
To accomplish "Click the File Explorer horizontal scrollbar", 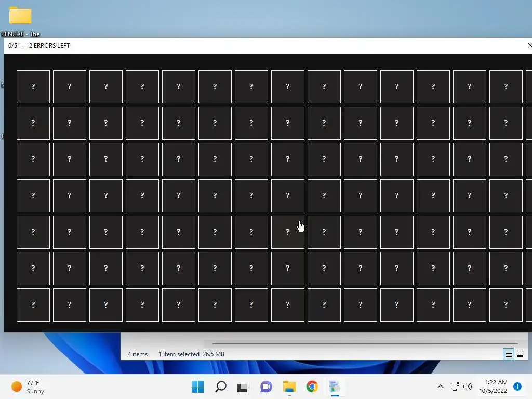I will pyautogui.click(x=365, y=344).
